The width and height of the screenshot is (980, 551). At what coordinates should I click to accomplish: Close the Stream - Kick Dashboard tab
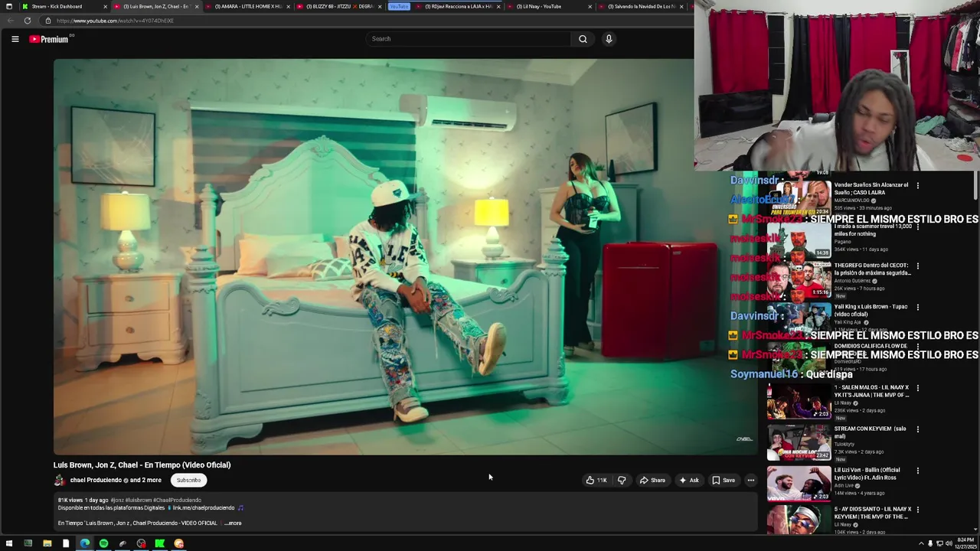pyautogui.click(x=106, y=6)
